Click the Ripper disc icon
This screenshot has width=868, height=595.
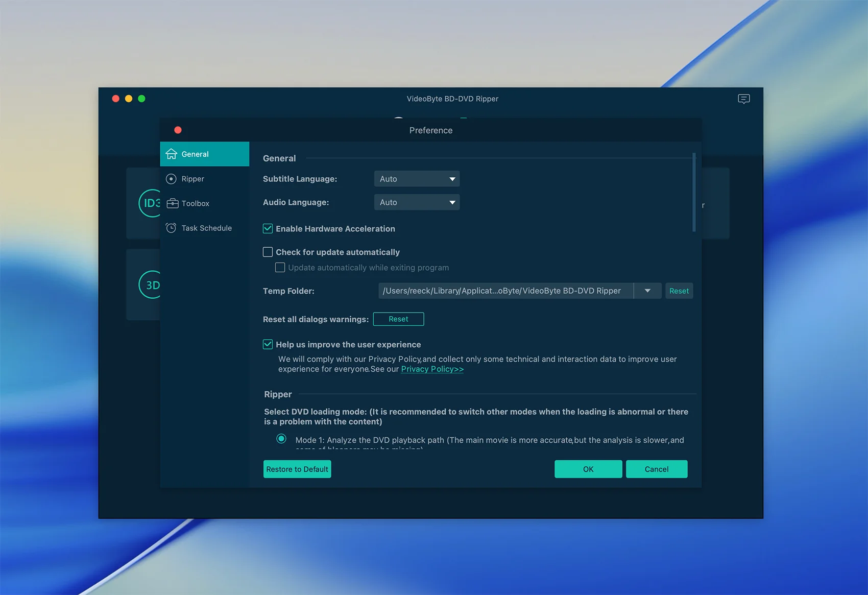point(172,179)
